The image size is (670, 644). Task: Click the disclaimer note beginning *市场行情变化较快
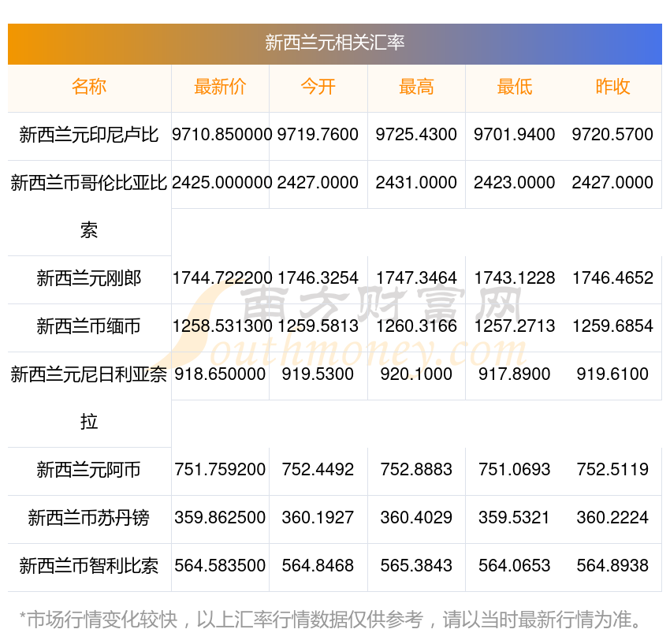click(330, 620)
